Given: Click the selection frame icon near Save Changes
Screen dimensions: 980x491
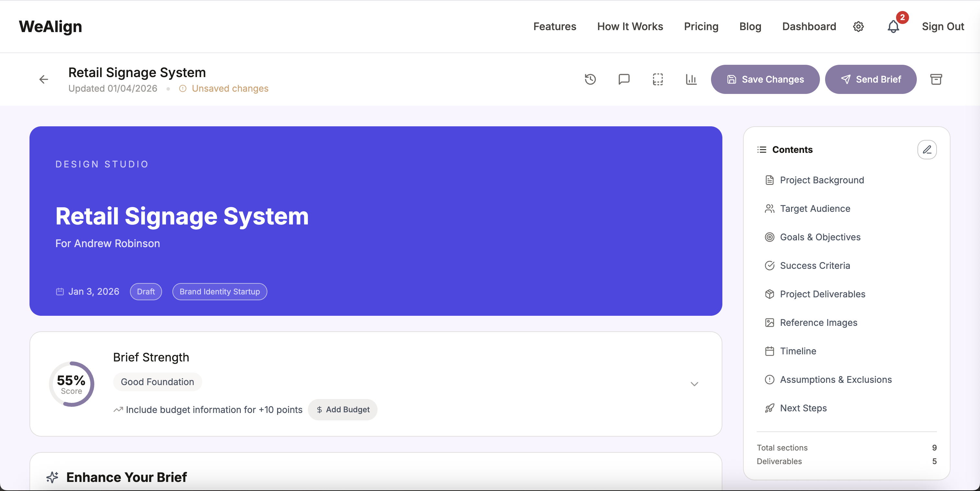Looking at the screenshot, I should [658, 79].
